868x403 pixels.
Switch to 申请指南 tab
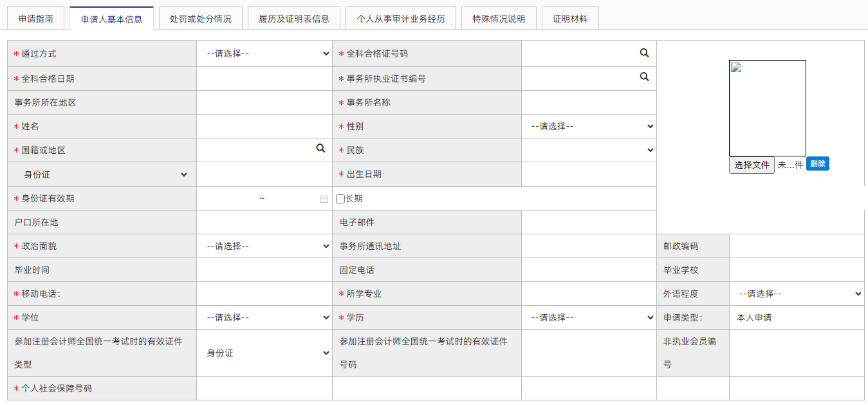(35, 19)
